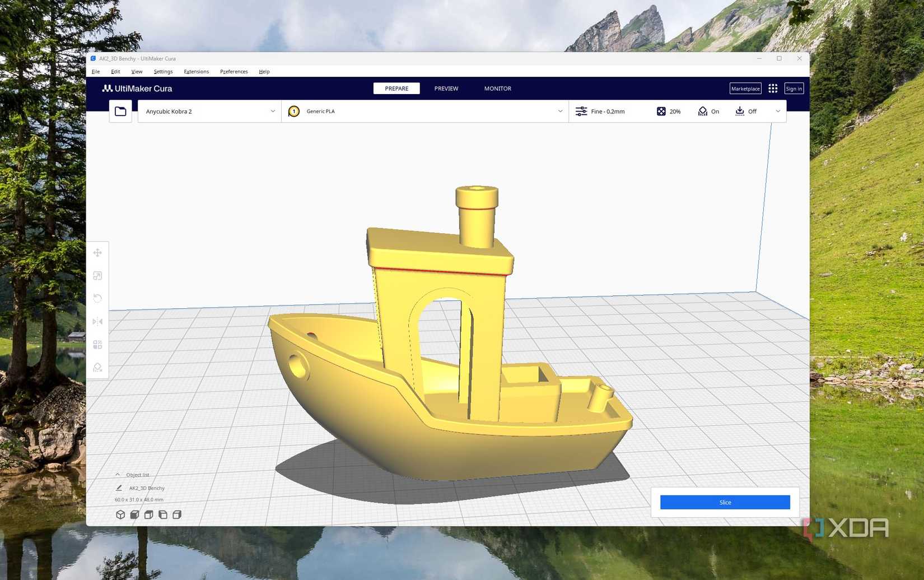Viewport: 924px width, 580px height.
Task: Open the Preferences menu
Action: pyautogui.click(x=234, y=71)
